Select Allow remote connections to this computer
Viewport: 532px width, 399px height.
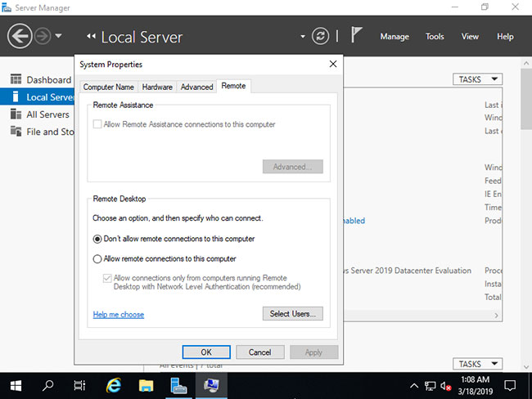(97, 259)
